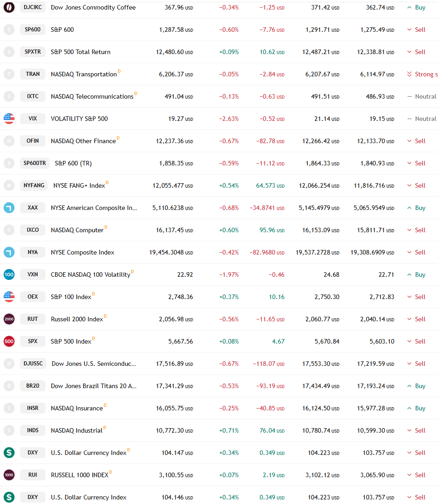Click DJUSSC change −118.07 USD
The image size is (438, 504).
point(269,364)
